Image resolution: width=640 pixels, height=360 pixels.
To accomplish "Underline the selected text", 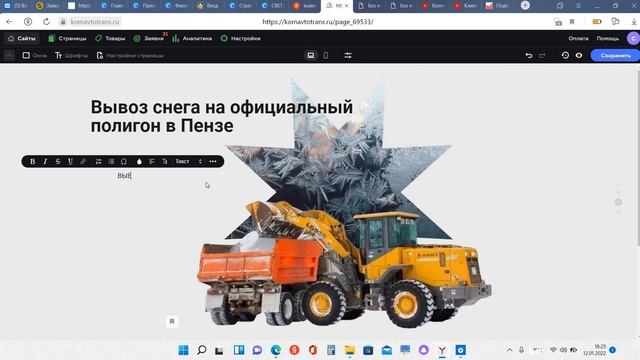I will 70,162.
